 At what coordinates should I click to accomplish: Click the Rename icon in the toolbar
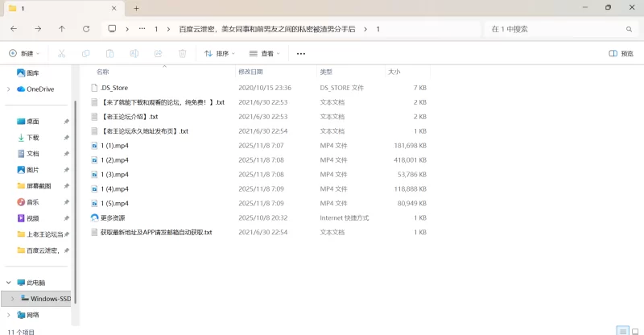coord(134,53)
